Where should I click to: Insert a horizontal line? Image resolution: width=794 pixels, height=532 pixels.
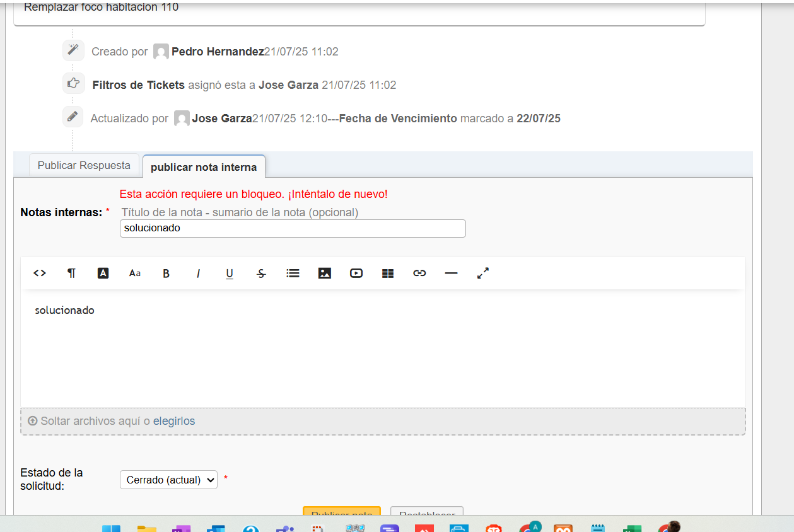pos(451,273)
